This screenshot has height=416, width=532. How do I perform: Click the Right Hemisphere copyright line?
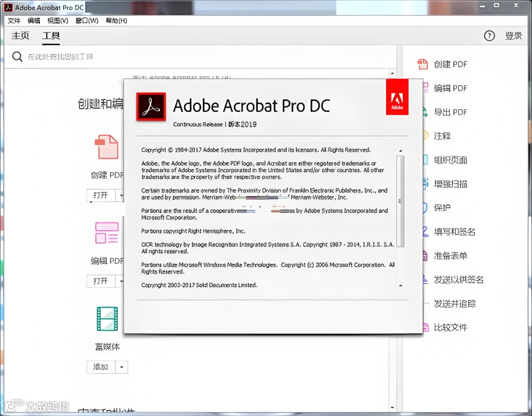tap(193, 231)
